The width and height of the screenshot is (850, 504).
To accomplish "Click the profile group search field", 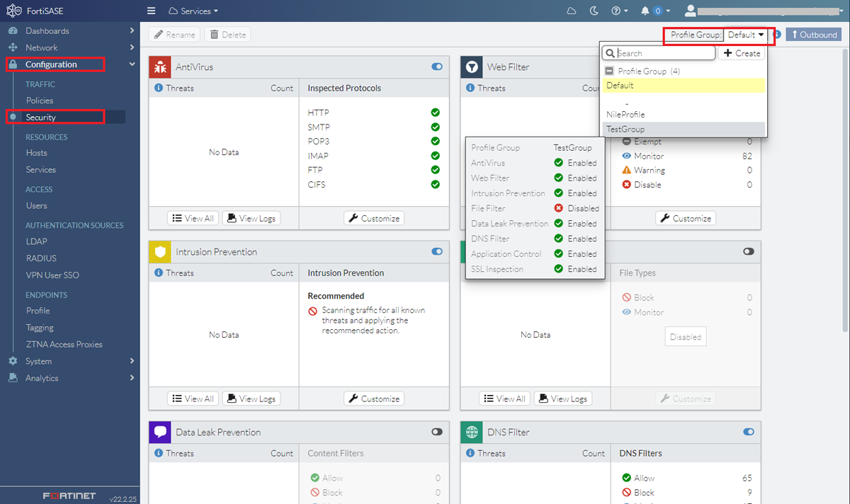I will click(659, 52).
